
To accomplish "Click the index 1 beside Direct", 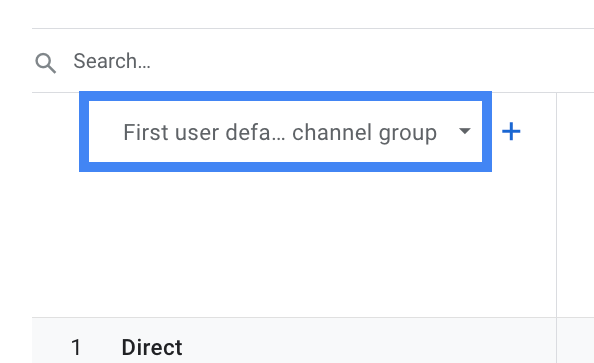I will [76, 347].
